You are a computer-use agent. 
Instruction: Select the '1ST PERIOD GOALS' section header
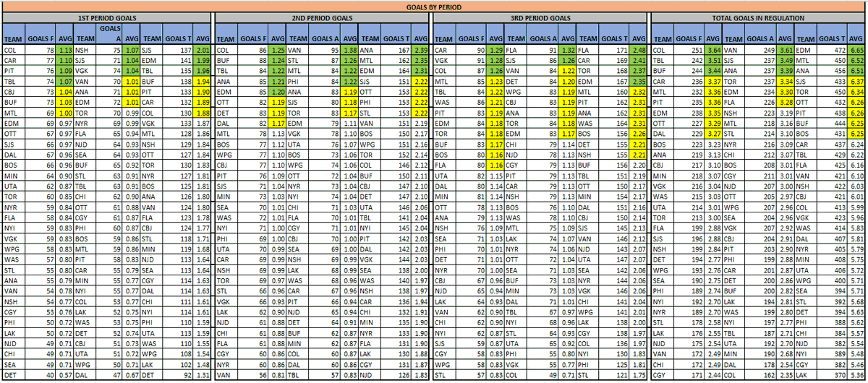pos(107,17)
